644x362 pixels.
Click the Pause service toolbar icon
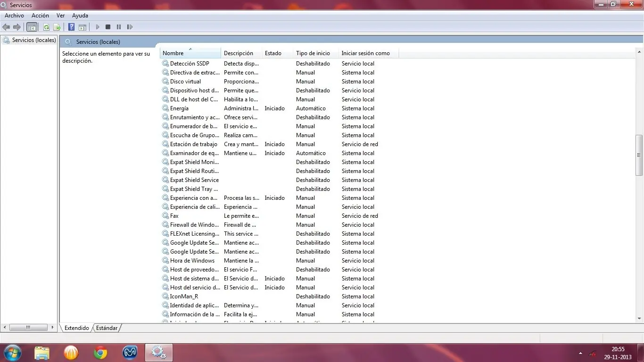tap(119, 27)
